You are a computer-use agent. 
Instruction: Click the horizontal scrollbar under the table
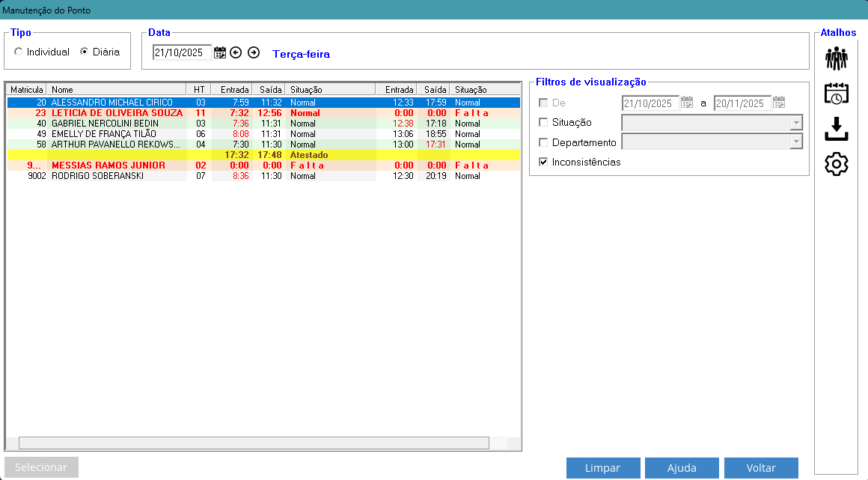click(254, 443)
